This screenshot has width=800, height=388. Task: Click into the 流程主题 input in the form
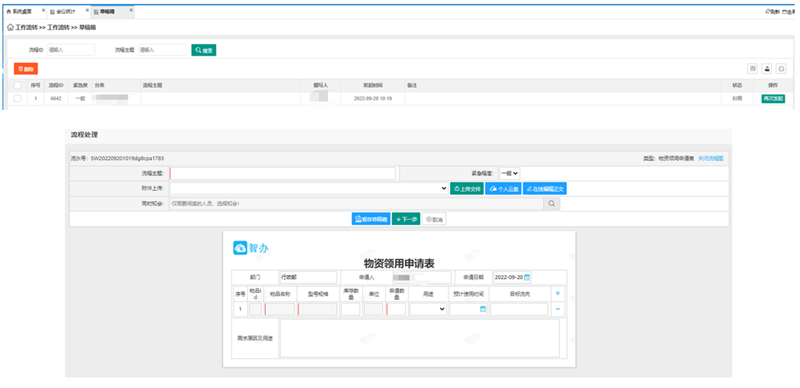283,174
